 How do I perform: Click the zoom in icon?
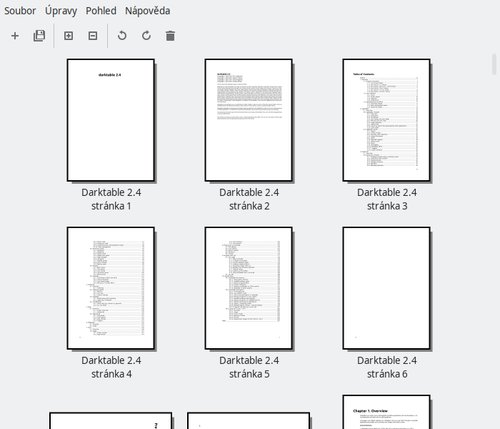(68, 36)
